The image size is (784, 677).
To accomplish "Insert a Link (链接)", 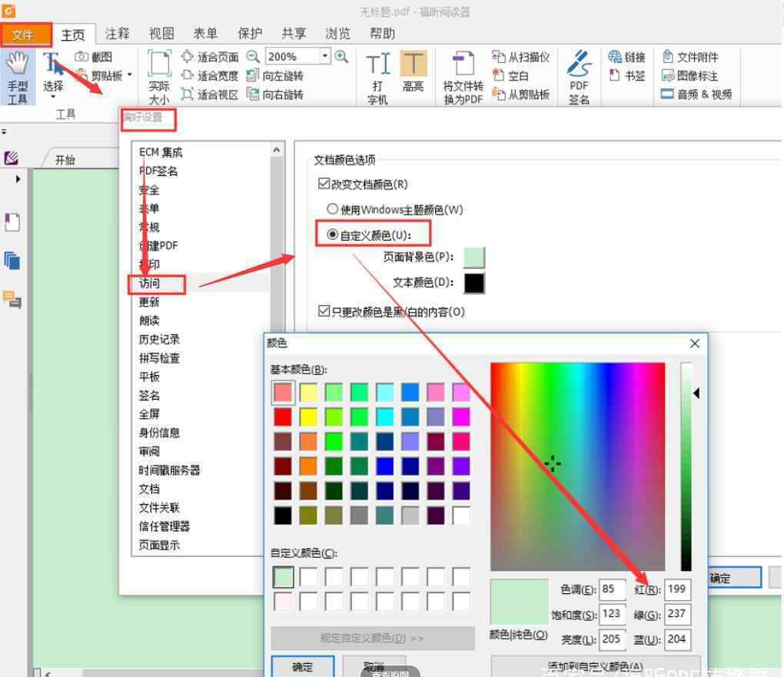I will 627,57.
